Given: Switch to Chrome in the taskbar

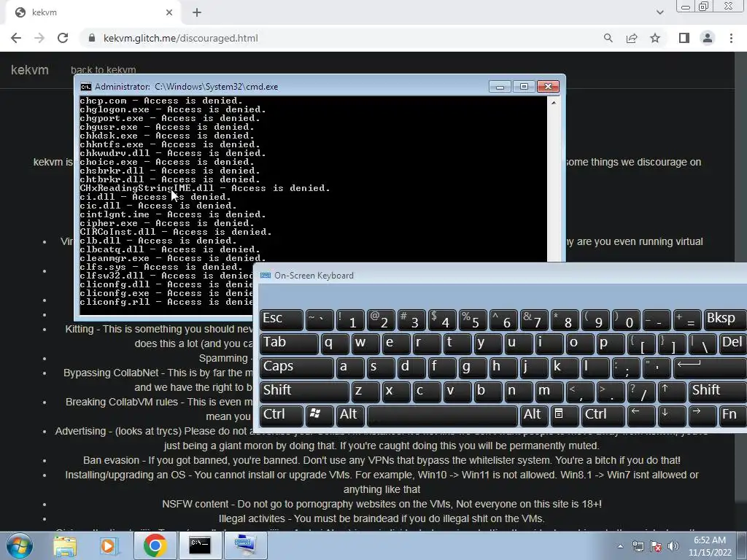Looking at the screenshot, I should [x=155, y=545].
